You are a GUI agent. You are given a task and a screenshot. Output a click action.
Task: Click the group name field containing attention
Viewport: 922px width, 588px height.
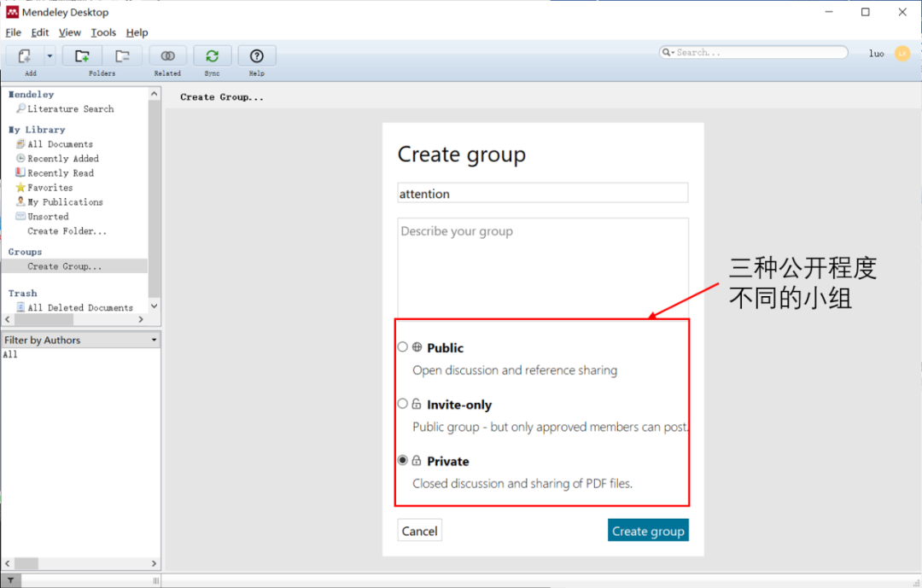click(x=543, y=194)
